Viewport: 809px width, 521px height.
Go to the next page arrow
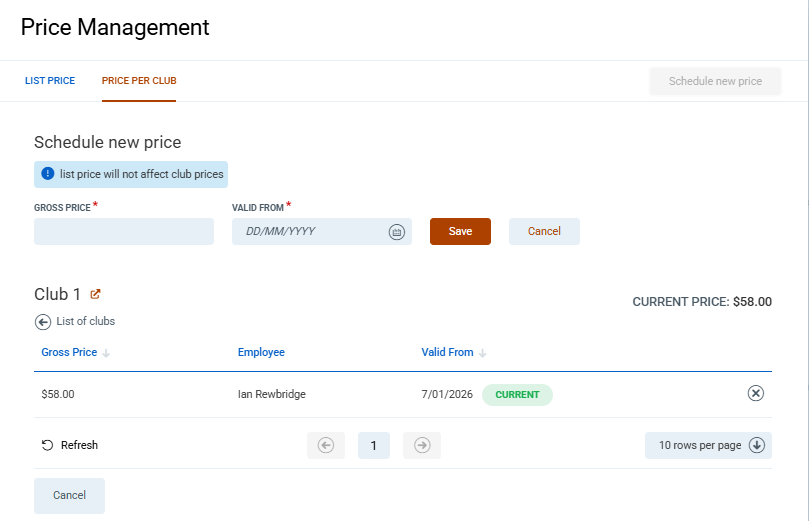click(x=422, y=446)
